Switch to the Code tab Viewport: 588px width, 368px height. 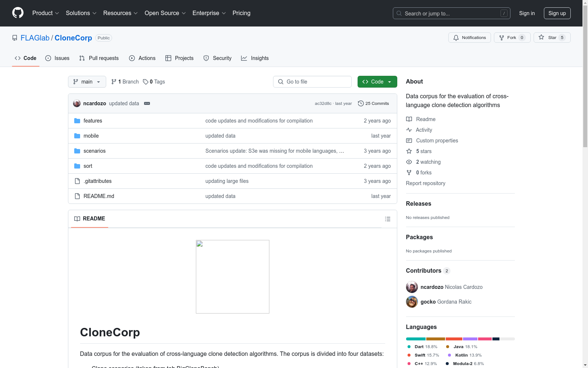click(26, 58)
